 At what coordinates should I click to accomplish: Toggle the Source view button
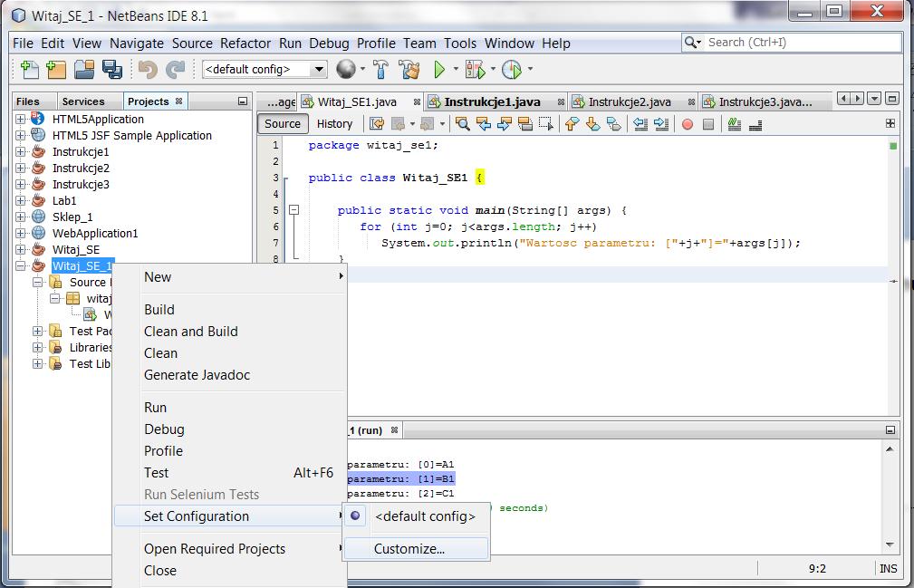coord(283,123)
